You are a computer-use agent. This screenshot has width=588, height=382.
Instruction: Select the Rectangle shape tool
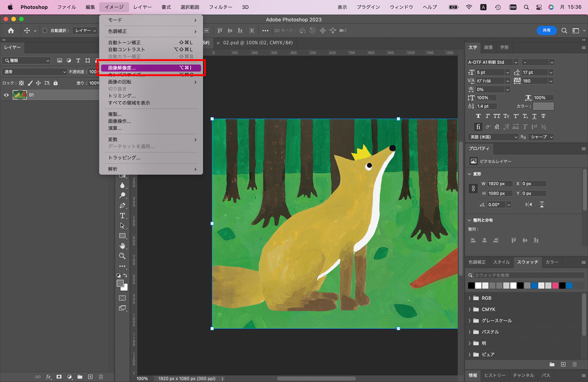tap(122, 236)
